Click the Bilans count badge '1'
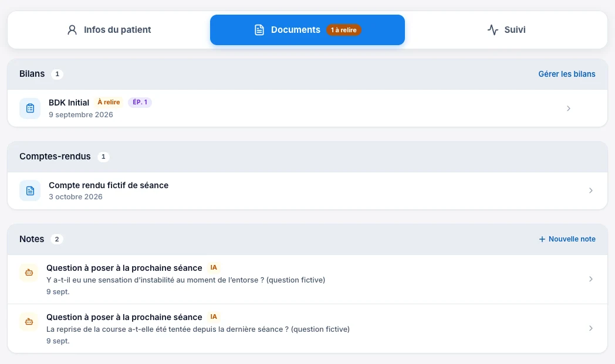Image resolution: width=615 pixels, height=364 pixels. [58, 74]
